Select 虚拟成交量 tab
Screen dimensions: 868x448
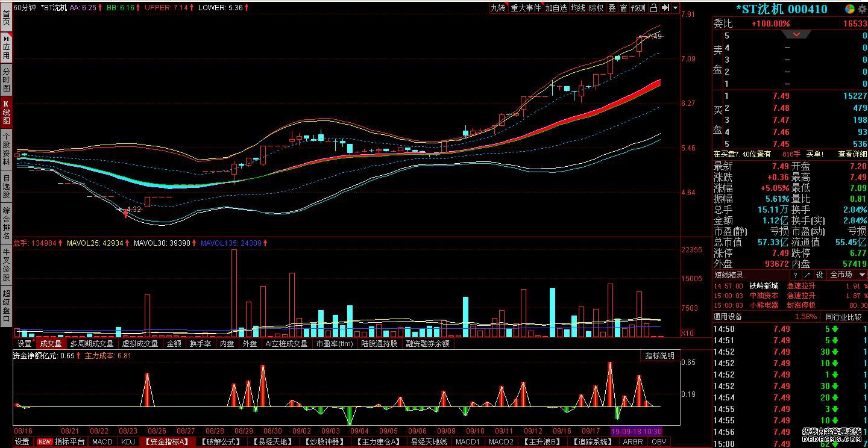(x=140, y=344)
